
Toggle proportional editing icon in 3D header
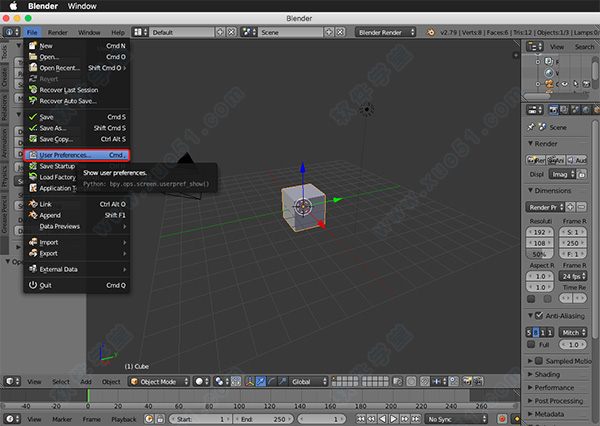click(411, 381)
